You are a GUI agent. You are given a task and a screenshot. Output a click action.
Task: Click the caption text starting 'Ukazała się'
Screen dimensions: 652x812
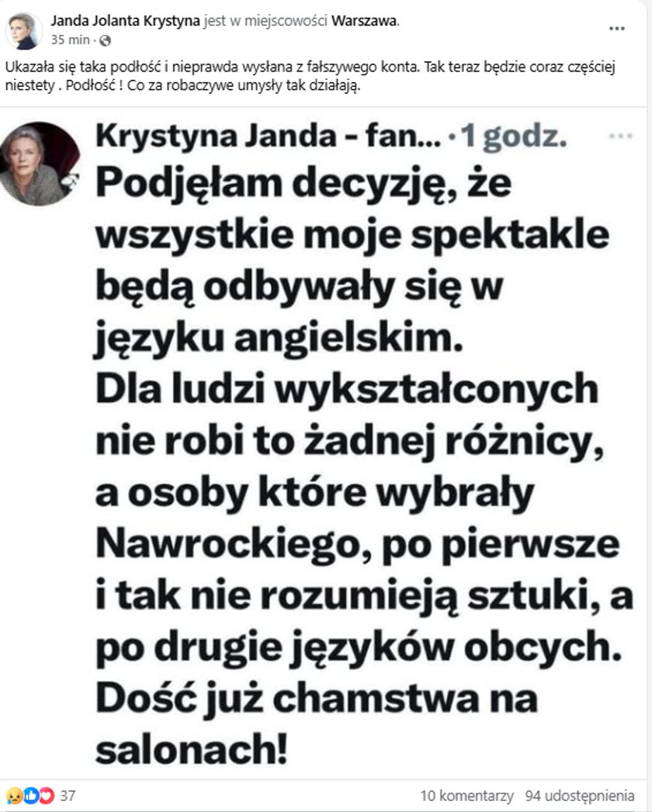pyautogui.click(x=310, y=75)
